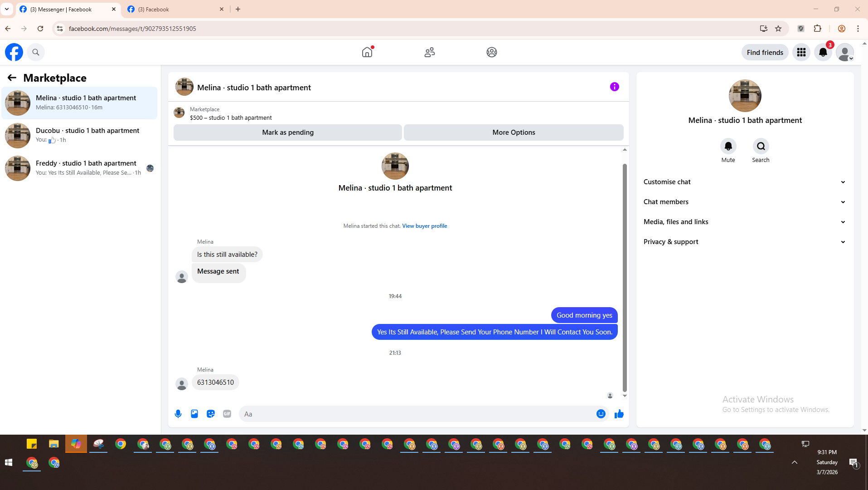Screen dimensions: 868x490
Task: Record a voice clip with the microphone
Action: [178, 414]
